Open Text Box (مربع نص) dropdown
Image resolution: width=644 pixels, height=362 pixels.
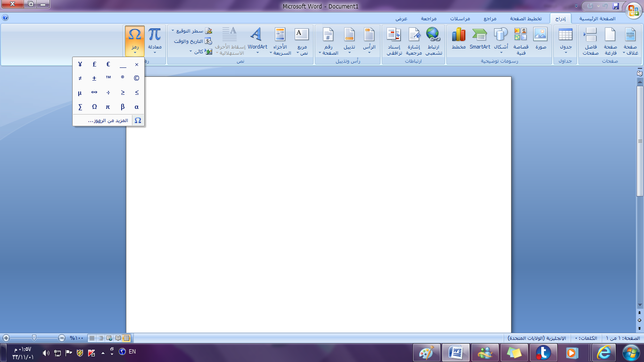(302, 41)
